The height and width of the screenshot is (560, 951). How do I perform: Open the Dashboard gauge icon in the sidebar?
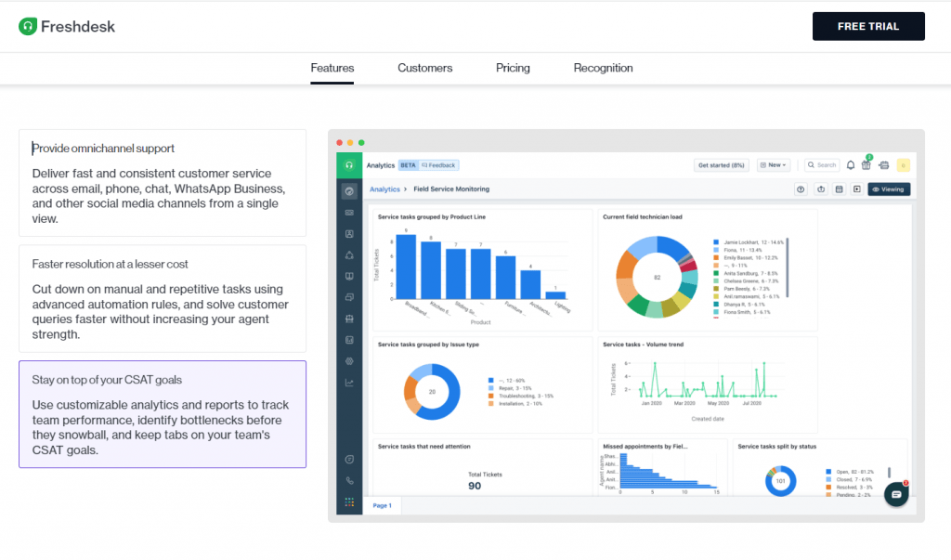click(349, 191)
